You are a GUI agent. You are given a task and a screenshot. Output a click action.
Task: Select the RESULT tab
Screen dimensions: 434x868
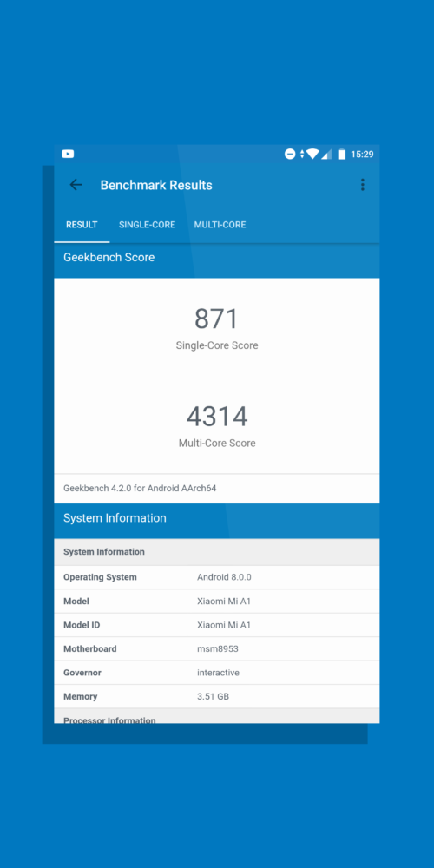(x=82, y=225)
